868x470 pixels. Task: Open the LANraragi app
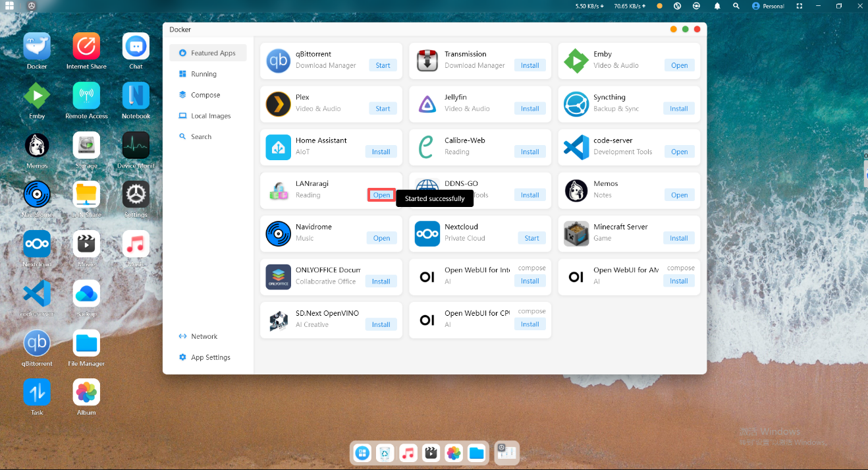(382, 195)
